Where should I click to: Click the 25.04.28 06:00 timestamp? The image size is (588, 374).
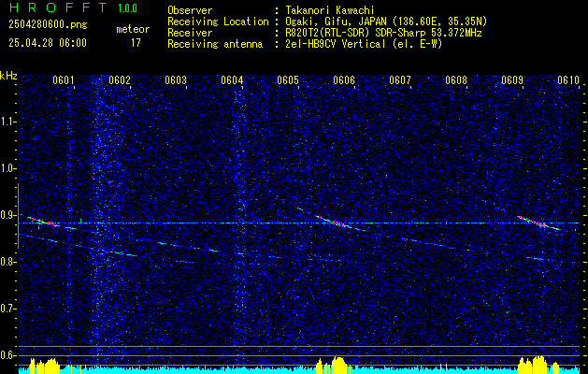click(48, 43)
